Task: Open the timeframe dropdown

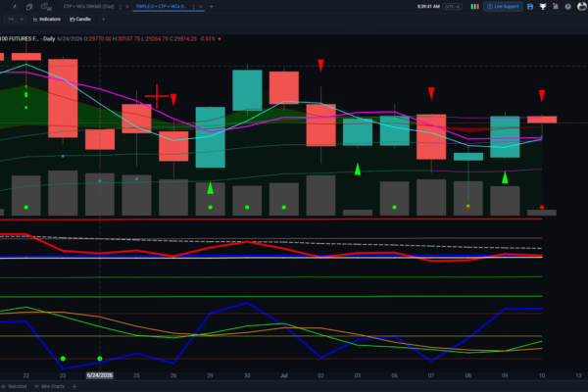Action: [x=16, y=20]
